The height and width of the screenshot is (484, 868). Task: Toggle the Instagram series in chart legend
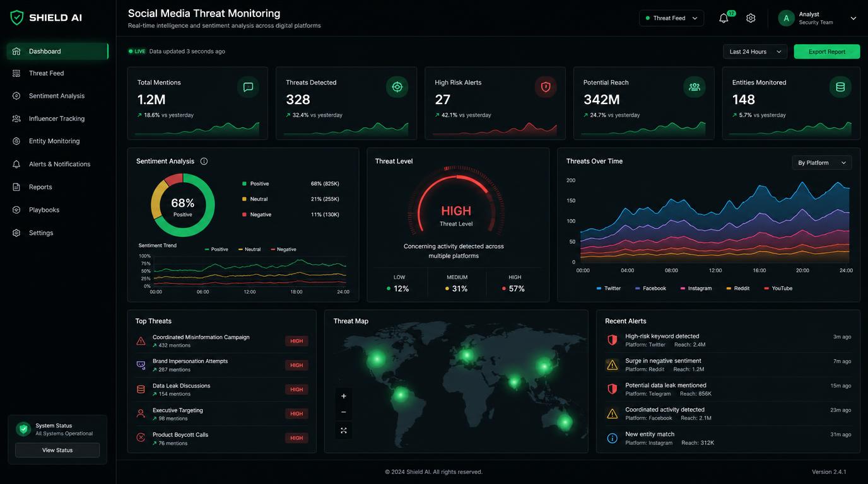(696, 288)
